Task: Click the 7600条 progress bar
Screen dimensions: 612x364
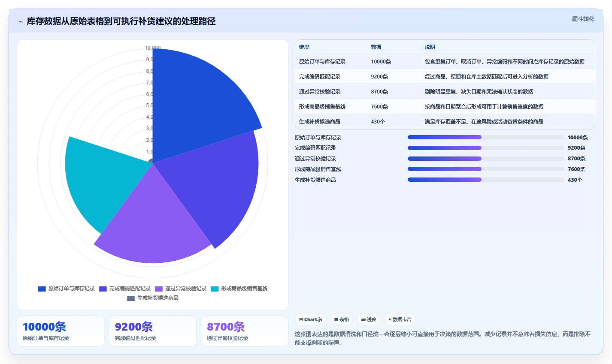Action: point(486,169)
